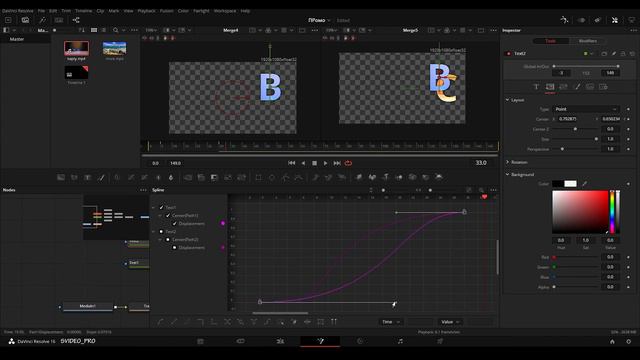Open the Value dropdown below spline graph
Image resolution: width=640 pixels, height=360 pixels.
pos(450,322)
